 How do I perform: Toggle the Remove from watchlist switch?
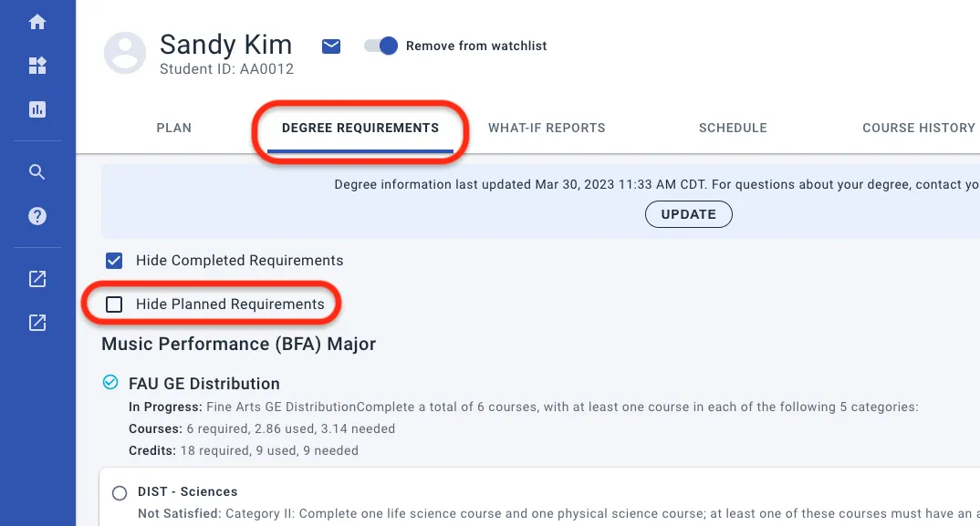pyautogui.click(x=381, y=46)
